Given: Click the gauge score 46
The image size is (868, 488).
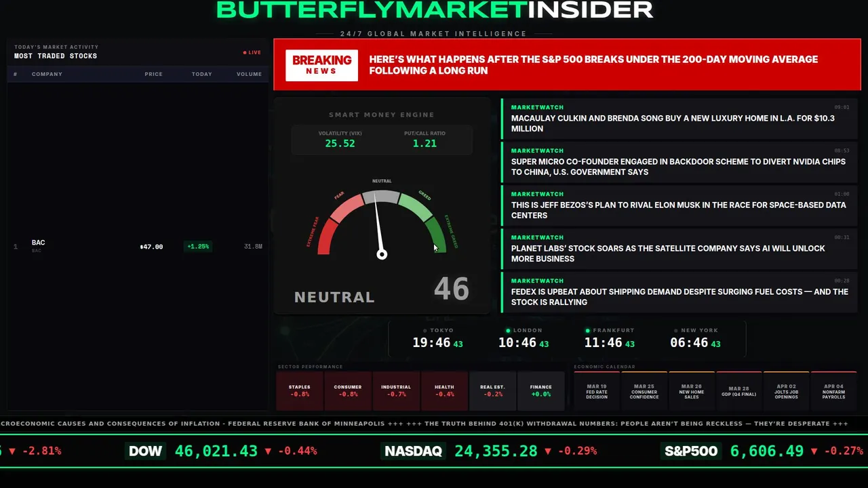Looking at the screenshot, I should click(x=451, y=289).
